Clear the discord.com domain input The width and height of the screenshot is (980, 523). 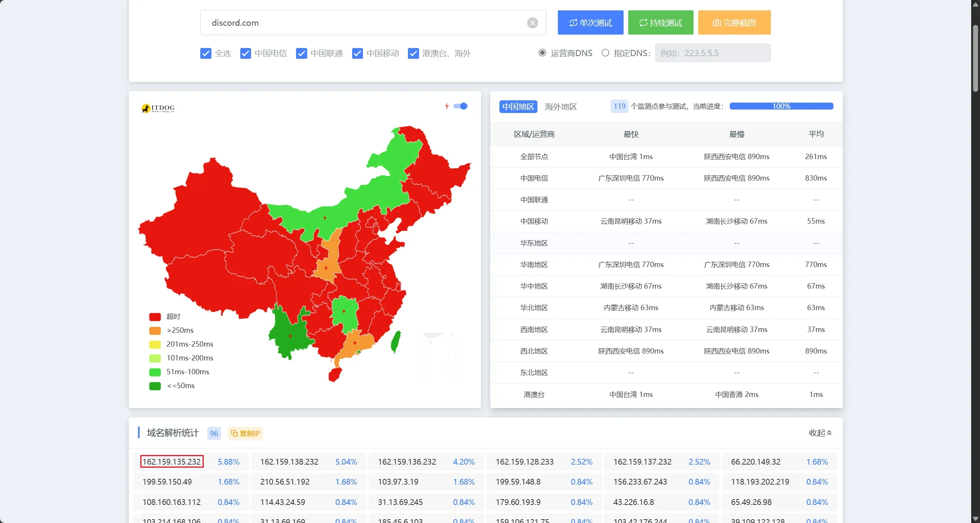[x=532, y=23]
